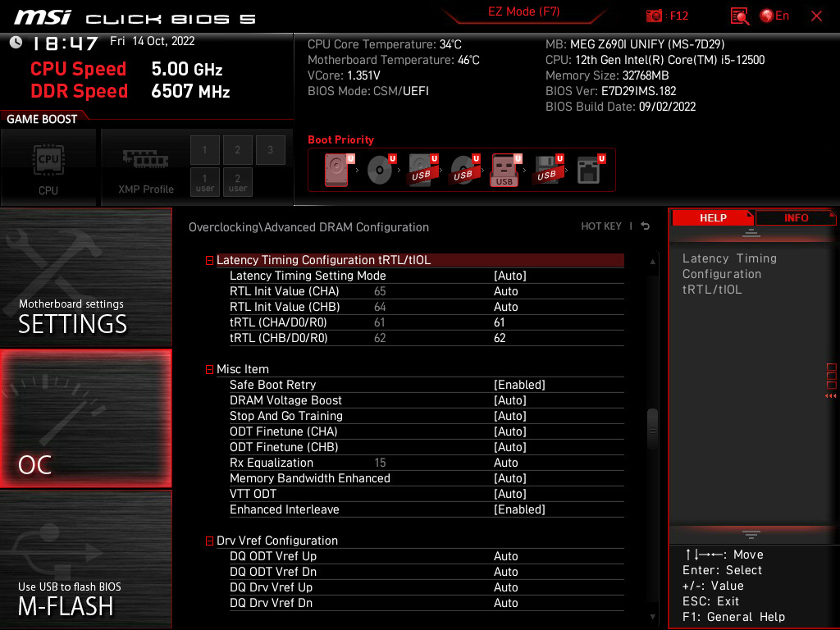840x630 pixels.
Task: Select the USB key boot device icon
Action: tap(505, 170)
